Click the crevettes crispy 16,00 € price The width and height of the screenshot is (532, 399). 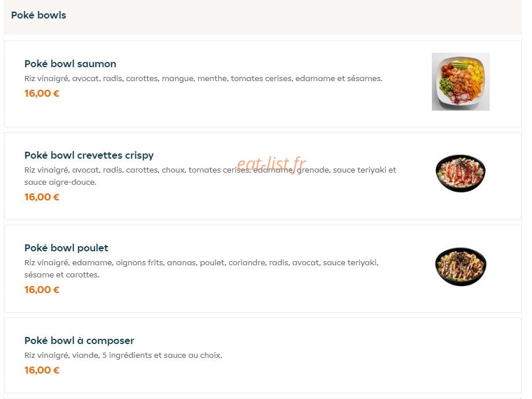42,197
